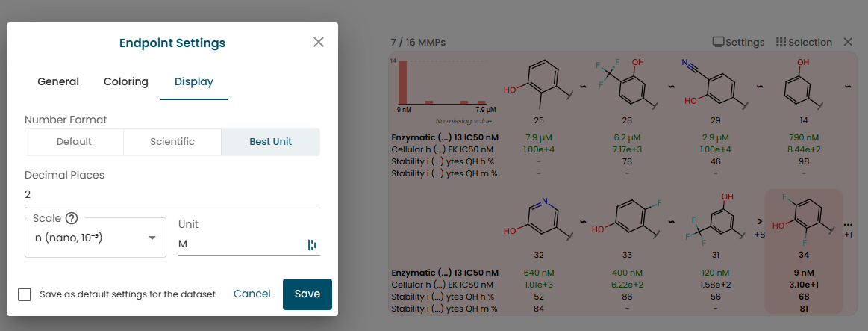Click the 640 nM enzymatic value for compound 32
Image resolution: width=868 pixels, height=331 pixels.
pyautogui.click(x=538, y=273)
